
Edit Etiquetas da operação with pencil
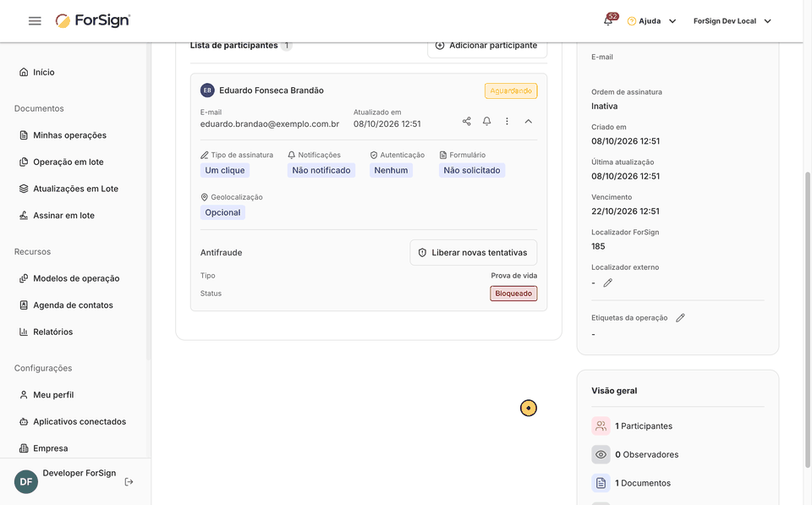click(680, 317)
